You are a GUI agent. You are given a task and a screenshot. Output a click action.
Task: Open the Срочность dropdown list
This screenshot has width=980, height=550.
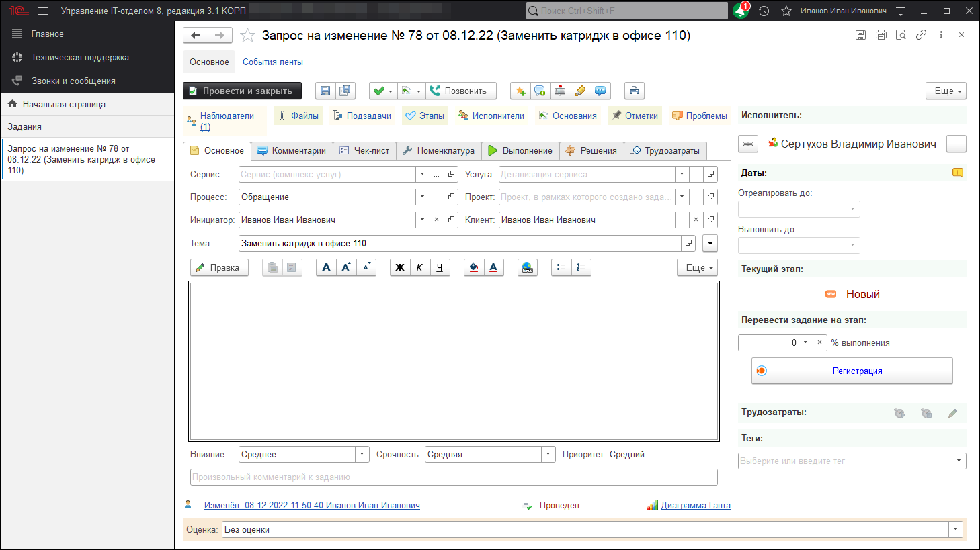pos(547,454)
